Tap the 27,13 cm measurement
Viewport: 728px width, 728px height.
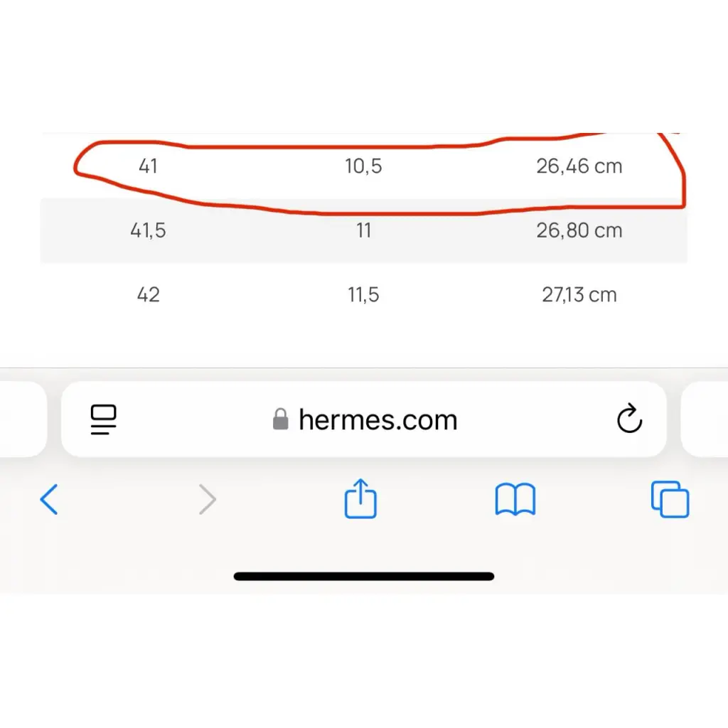[579, 294]
